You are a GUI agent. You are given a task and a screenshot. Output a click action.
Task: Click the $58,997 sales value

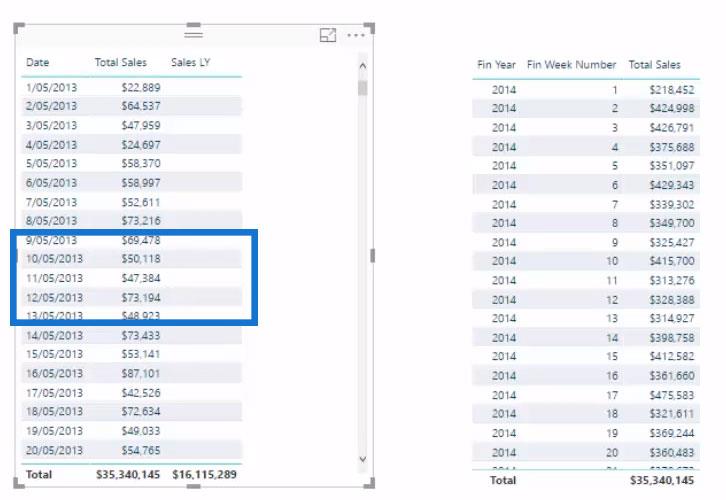coord(141,183)
